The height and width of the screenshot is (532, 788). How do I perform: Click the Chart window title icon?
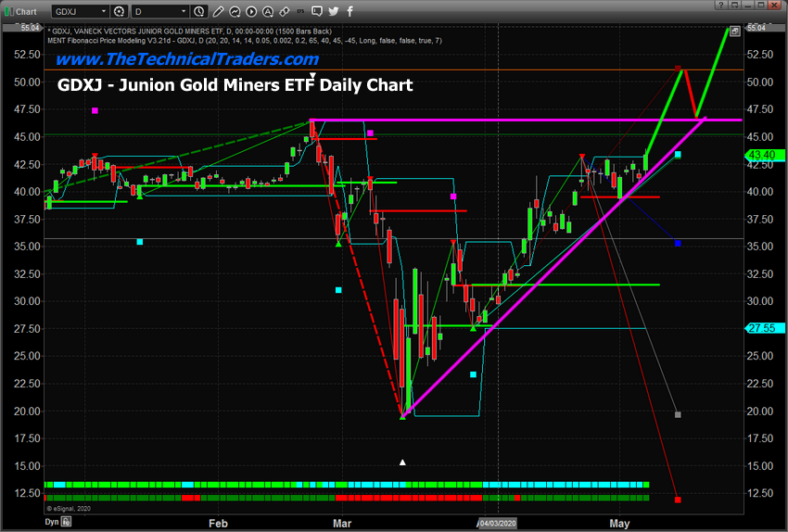pos(9,11)
